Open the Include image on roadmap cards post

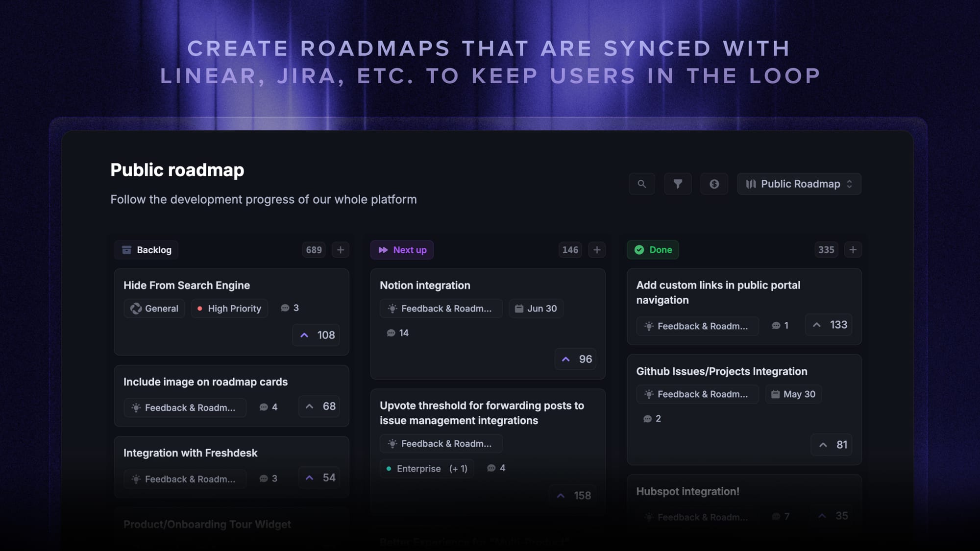click(206, 382)
